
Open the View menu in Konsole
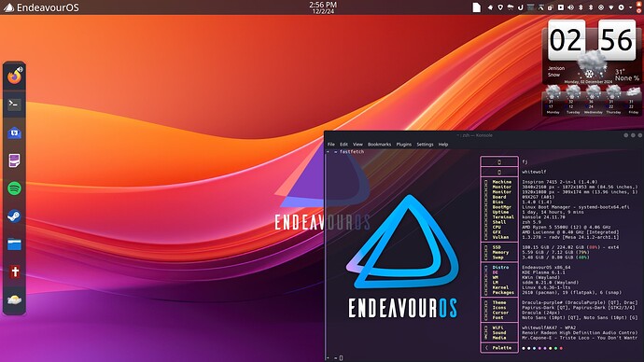[357, 145]
